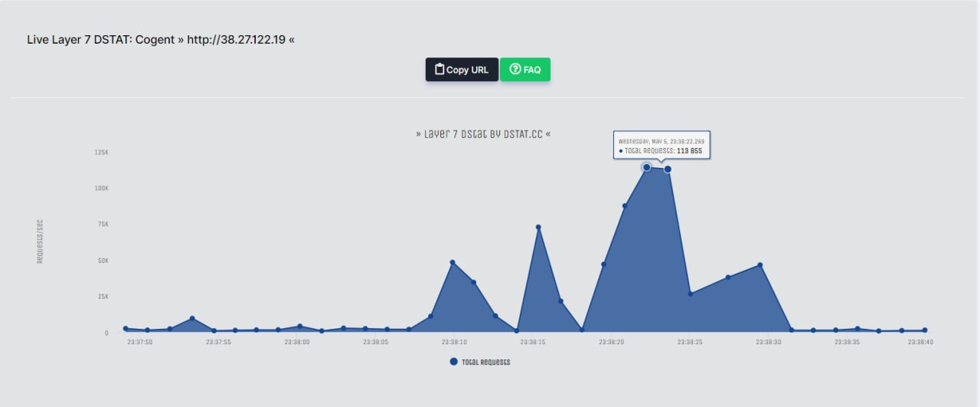Click the first data point at 23:37:50

(126, 328)
